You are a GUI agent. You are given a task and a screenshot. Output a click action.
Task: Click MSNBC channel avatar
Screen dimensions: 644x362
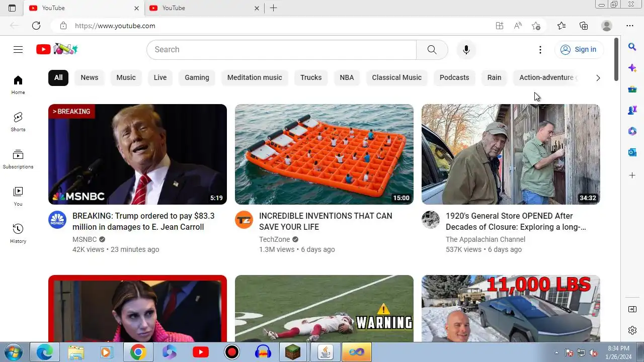[x=57, y=220]
